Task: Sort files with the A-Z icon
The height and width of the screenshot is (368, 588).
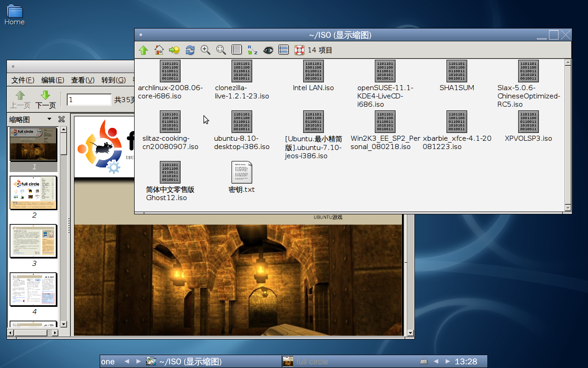Action: tap(252, 50)
